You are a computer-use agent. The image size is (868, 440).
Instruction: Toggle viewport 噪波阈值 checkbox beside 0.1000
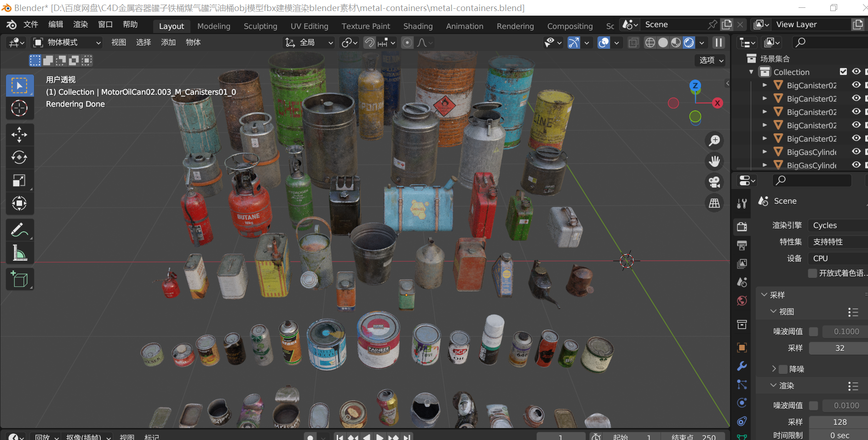click(x=813, y=331)
